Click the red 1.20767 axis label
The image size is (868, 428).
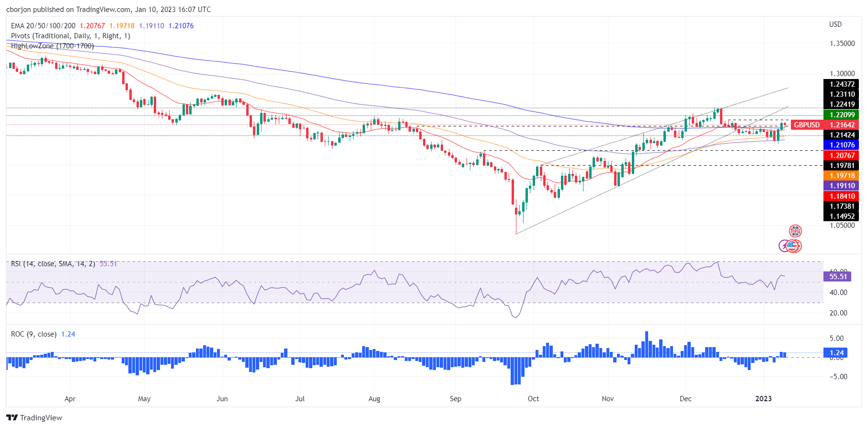pos(842,156)
